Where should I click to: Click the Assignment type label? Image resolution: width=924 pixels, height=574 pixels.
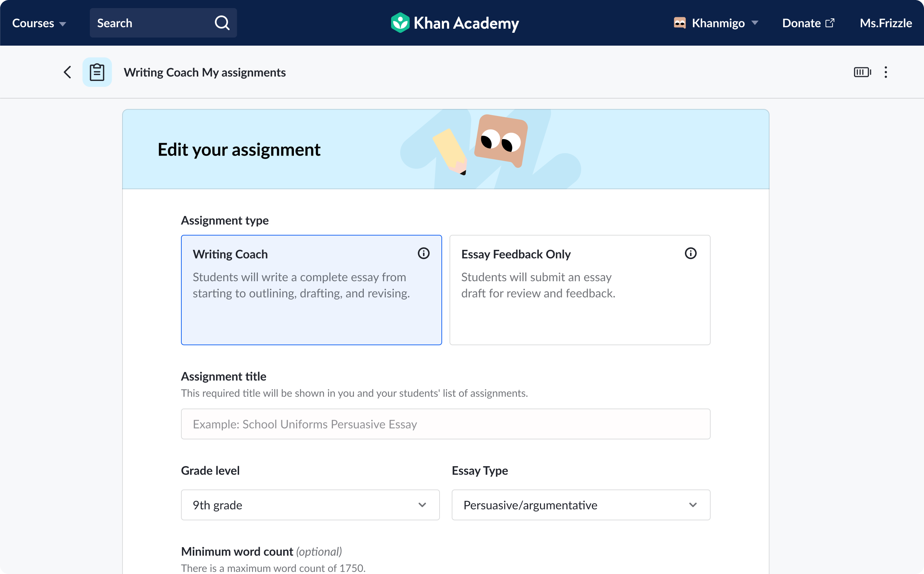click(225, 220)
